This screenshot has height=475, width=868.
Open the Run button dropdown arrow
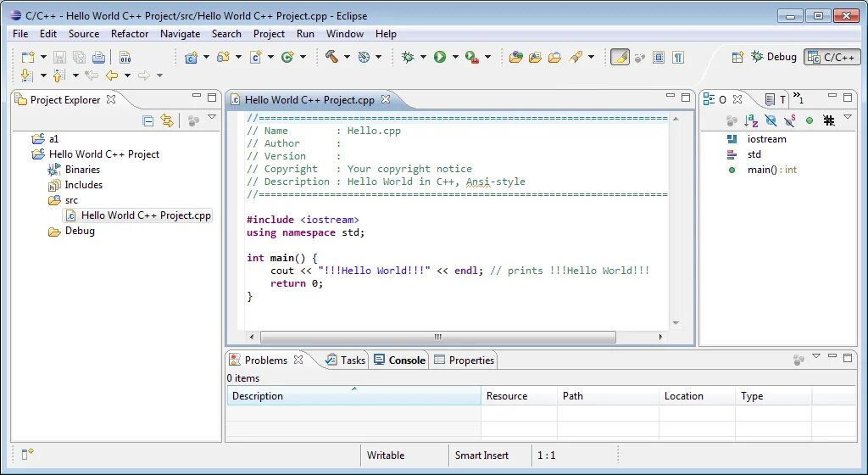455,57
